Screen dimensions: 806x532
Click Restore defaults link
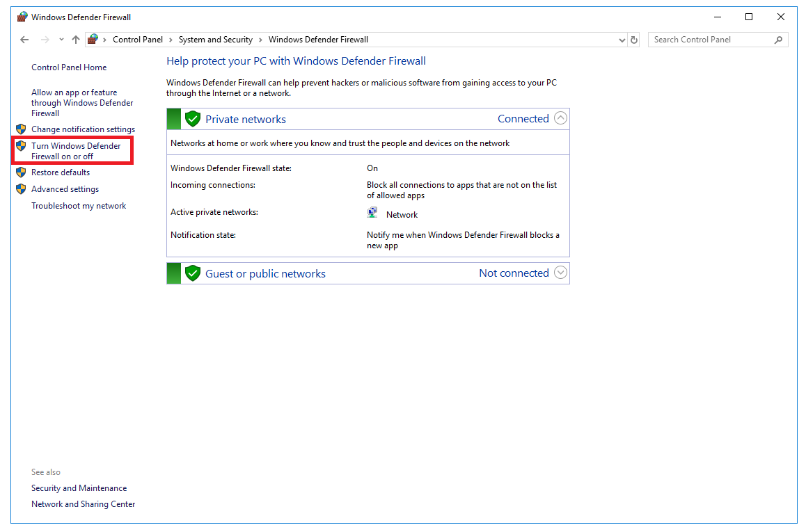click(61, 172)
